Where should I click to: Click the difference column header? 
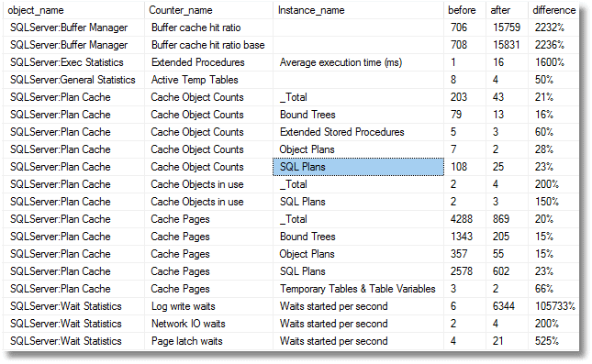click(553, 10)
